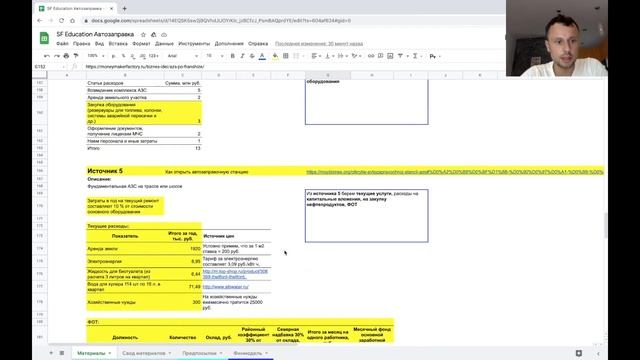Redo the last action
The height and width of the screenshot is (360, 640).
56,56
